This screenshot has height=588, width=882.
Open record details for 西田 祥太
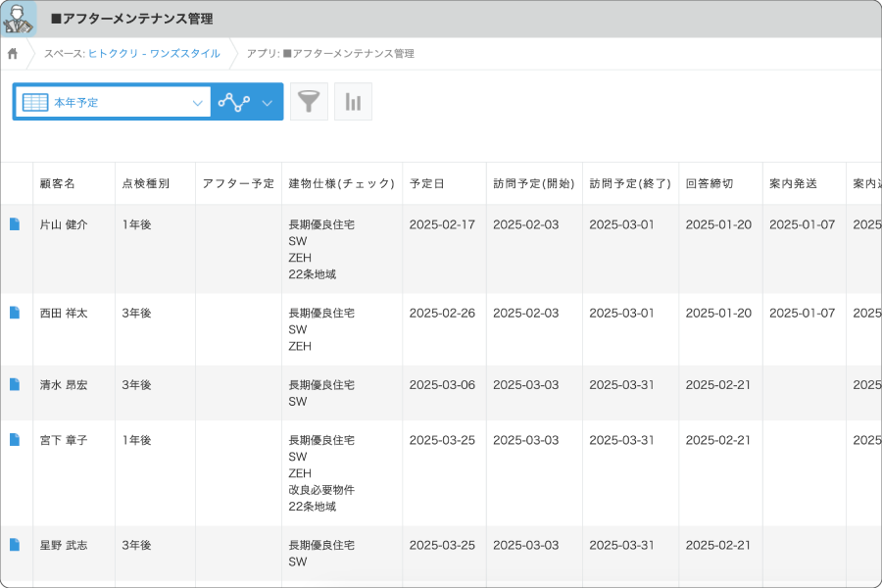(x=15, y=313)
